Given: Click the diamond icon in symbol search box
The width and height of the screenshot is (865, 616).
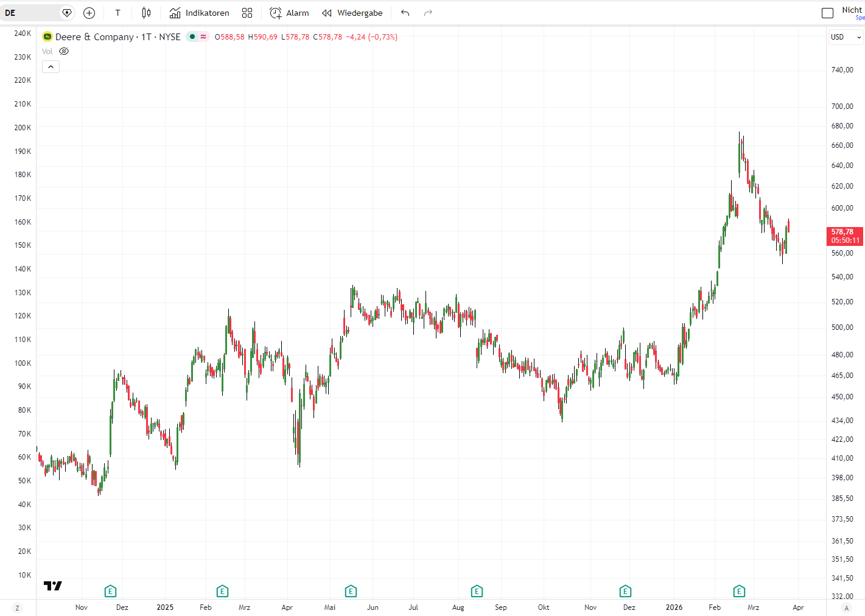Looking at the screenshot, I should [x=67, y=13].
